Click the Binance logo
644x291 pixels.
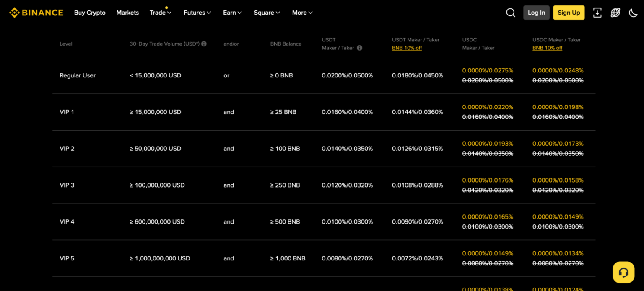(36, 13)
